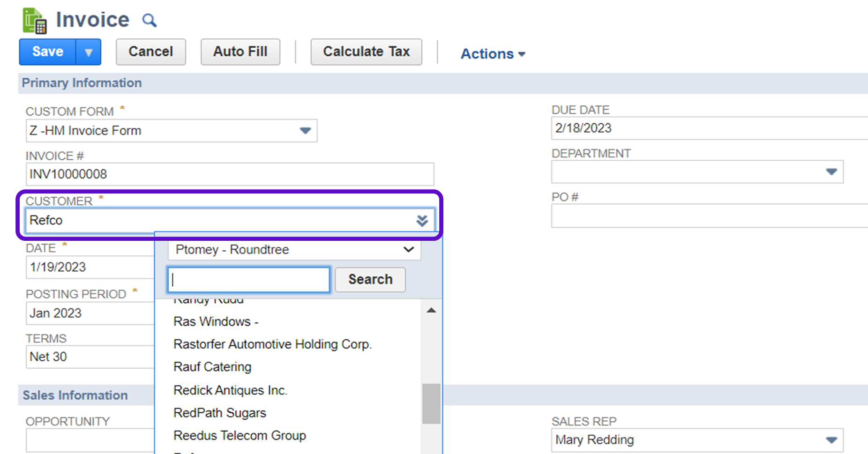Click the customer search text box

point(248,280)
